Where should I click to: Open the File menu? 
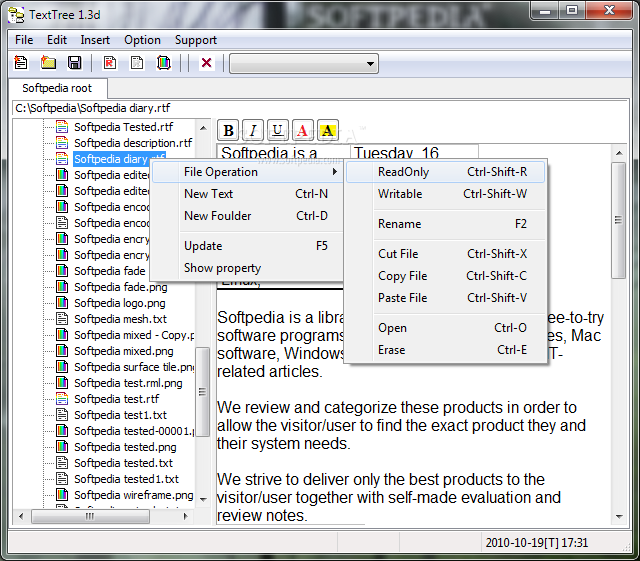tap(24, 40)
